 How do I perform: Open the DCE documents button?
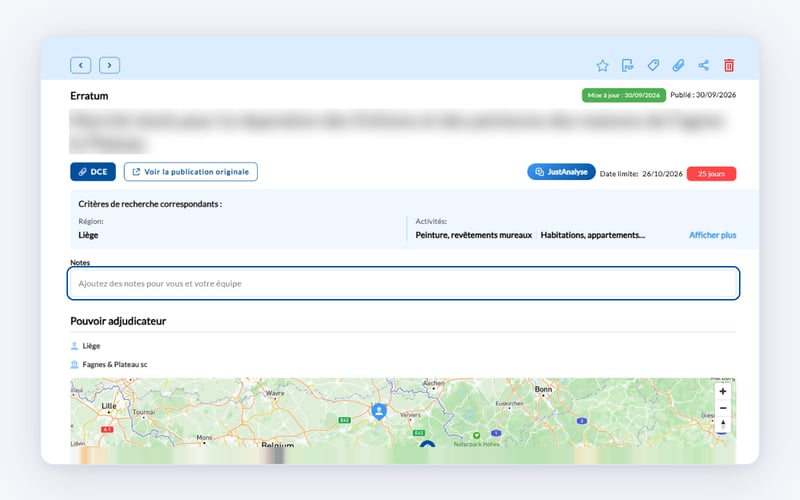(x=93, y=172)
